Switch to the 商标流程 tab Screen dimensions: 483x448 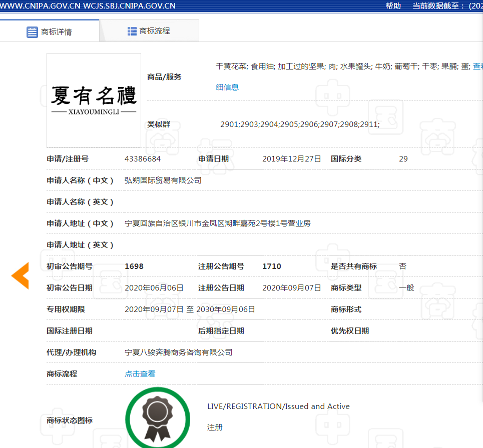(x=149, y=31)
